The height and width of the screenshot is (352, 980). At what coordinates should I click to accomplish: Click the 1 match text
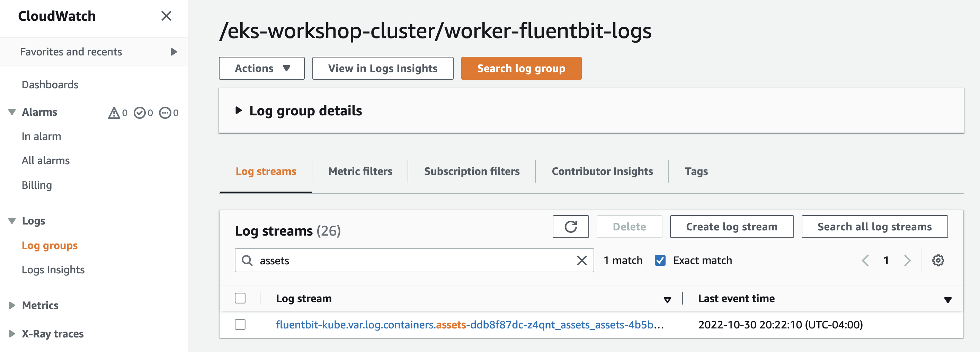623,260
